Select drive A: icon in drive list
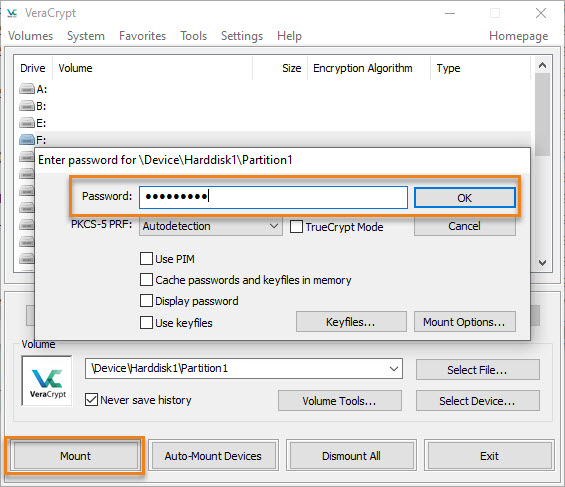This screenshot has width=565, height=487. [27, 89]
